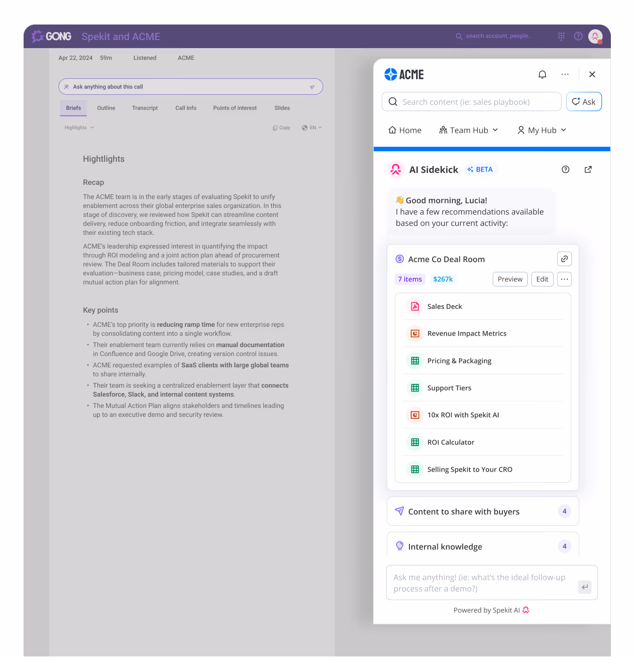Image resolution: width=634 pixels, height=672 pixels.
Task: Open the Gong user profile avatar
Action: 595,36
